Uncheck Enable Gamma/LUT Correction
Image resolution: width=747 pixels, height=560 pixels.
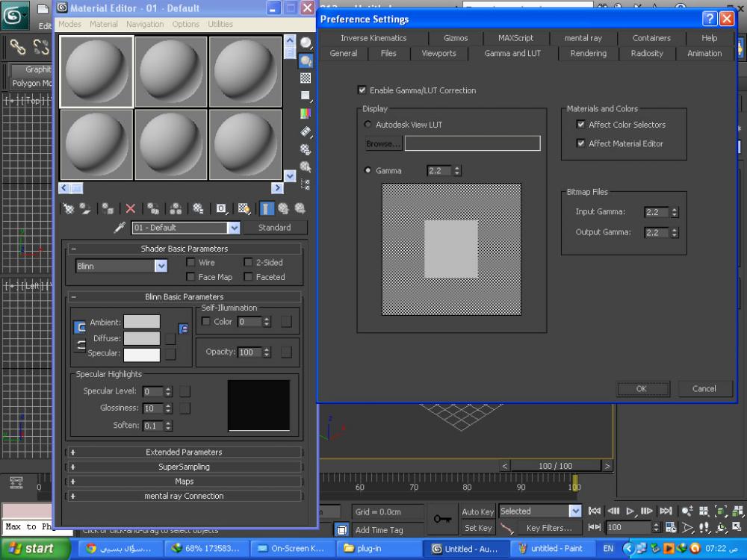(362, 90)
